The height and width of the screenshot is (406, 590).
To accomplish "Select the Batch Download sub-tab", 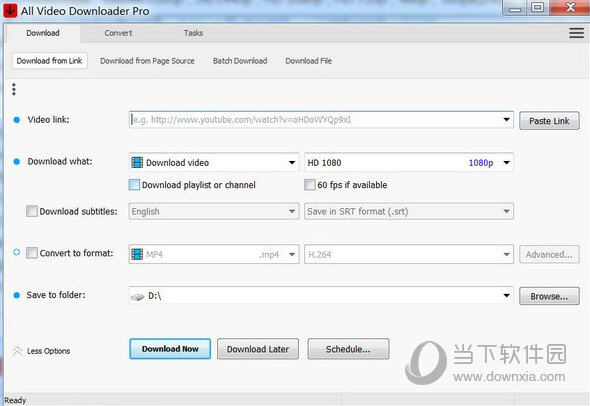I will (x=240, y=61).
